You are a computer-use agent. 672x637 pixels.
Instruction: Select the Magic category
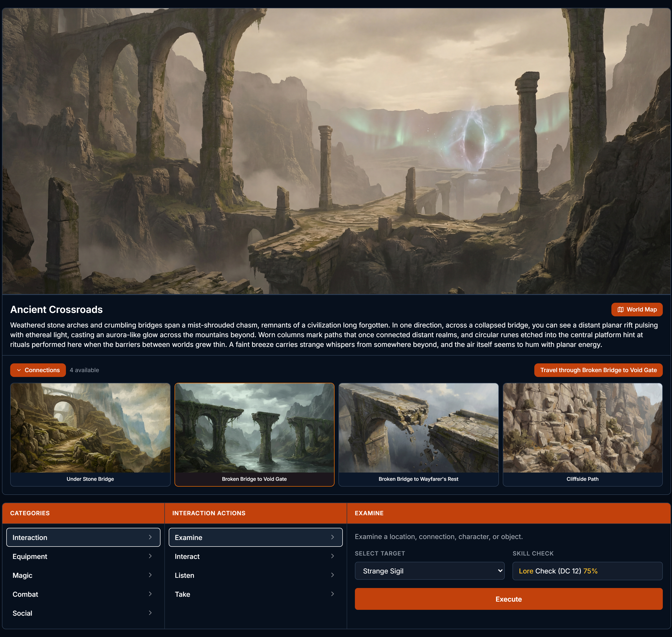tap(83, 575)
